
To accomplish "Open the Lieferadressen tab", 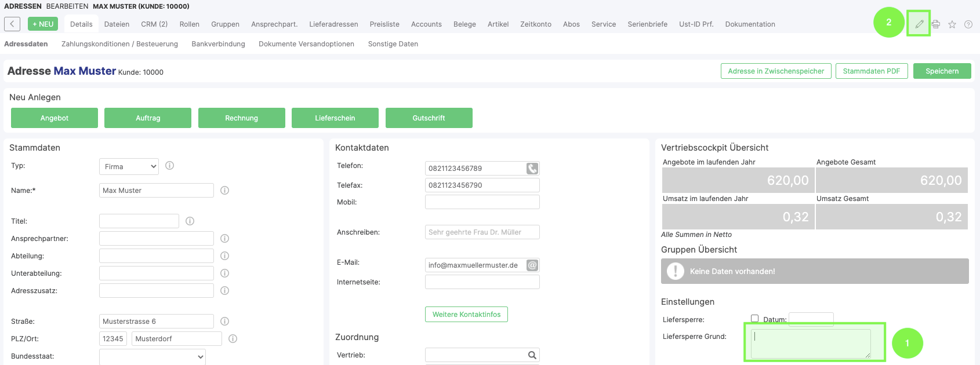I will click(x=333, y=24).
